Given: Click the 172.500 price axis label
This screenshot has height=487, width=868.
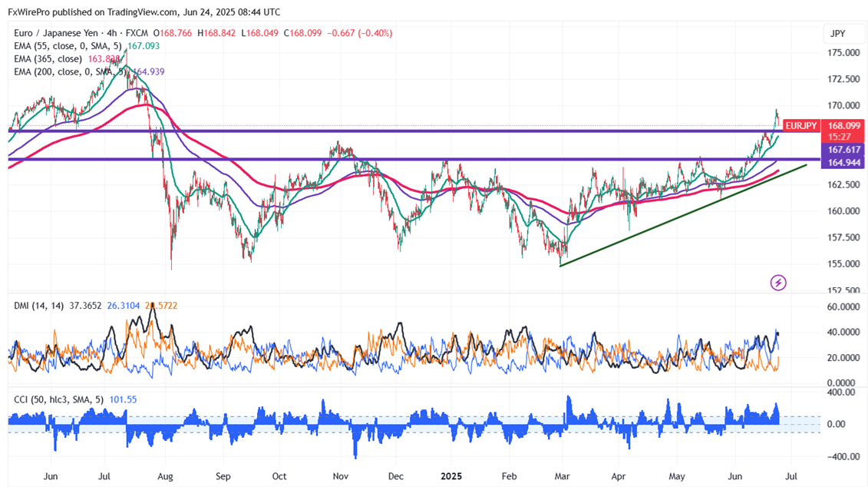Looking at the screenshot, I should point(843,79).
